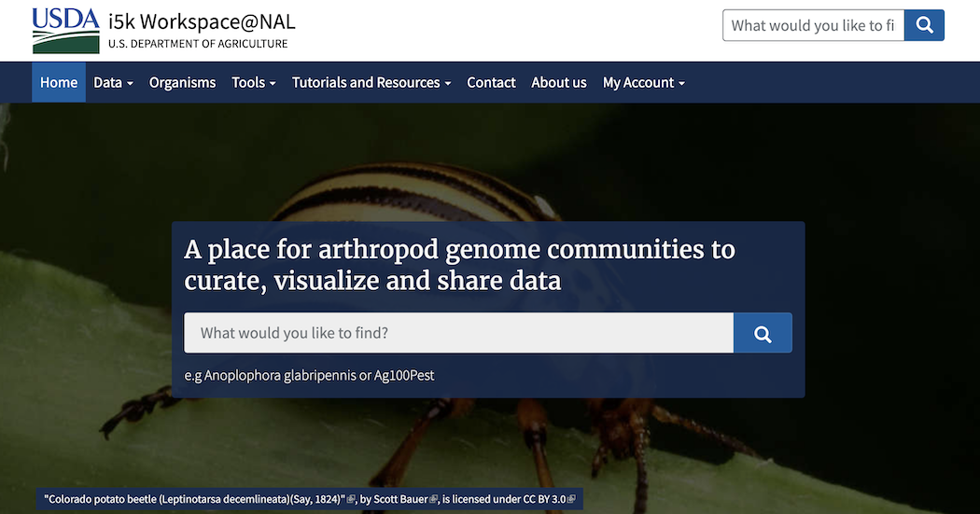Select the Home navigation tab
Viewport: 980px width, 514px height.
(x=59, y=82)
